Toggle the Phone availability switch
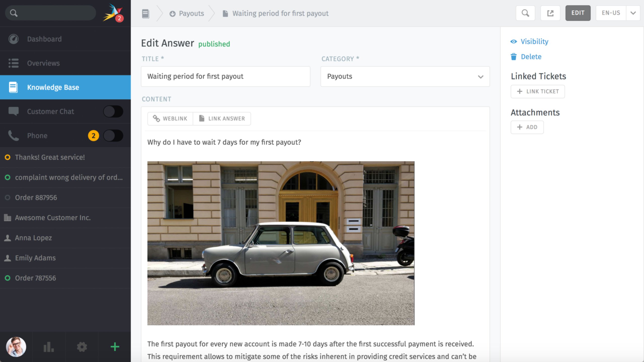The width and height of the screenshot is (644, 362). point(113,136)
